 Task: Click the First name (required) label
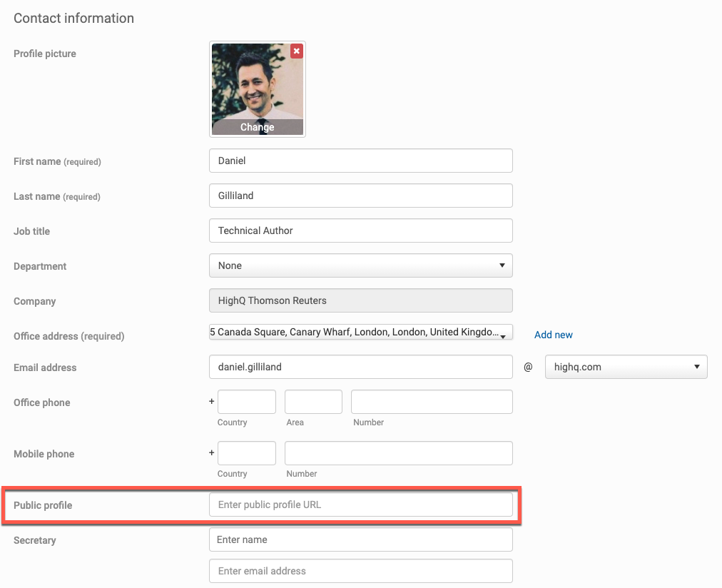pyautogui.click(x=57, y=161)
